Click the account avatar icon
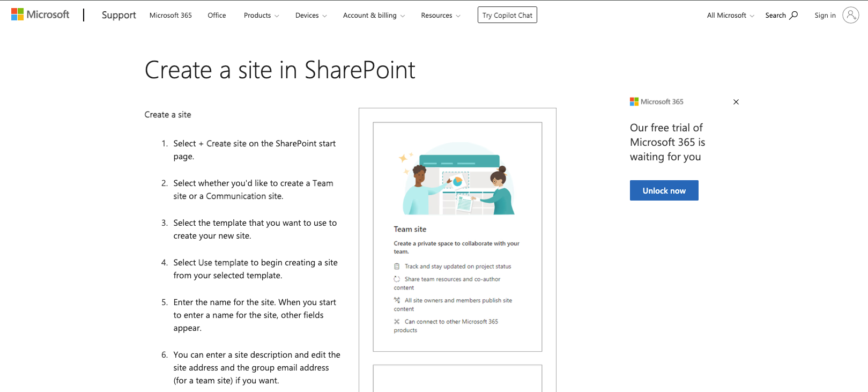Viewport: 868px width, 392px height. tap(851, 15)
